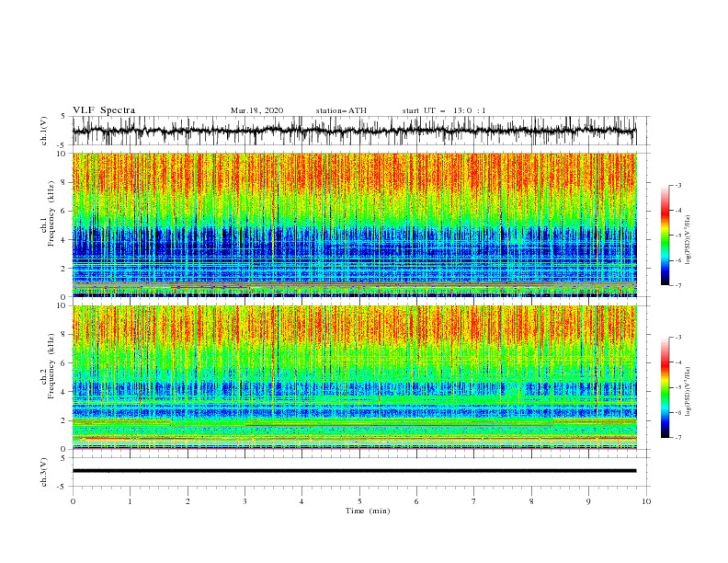The width and height of the screenshot is (728, 563).
Task: Click the ch.1(V) waveform axis label
Action: point(44,131)
